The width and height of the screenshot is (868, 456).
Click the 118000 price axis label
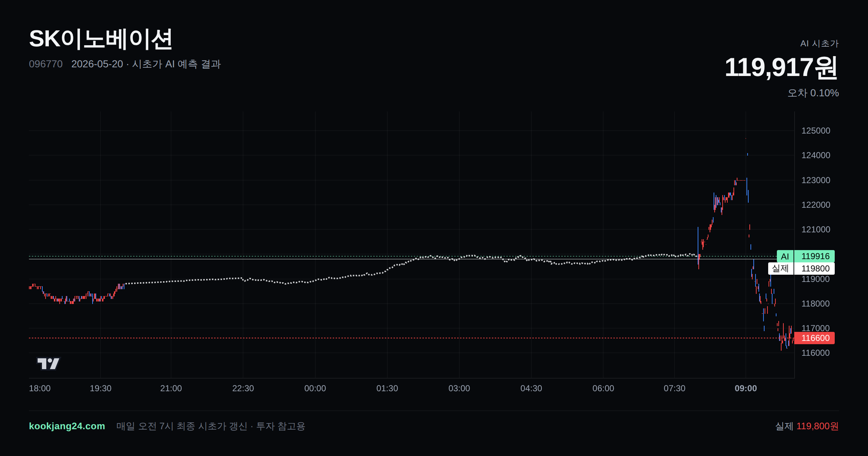point(816,304)
